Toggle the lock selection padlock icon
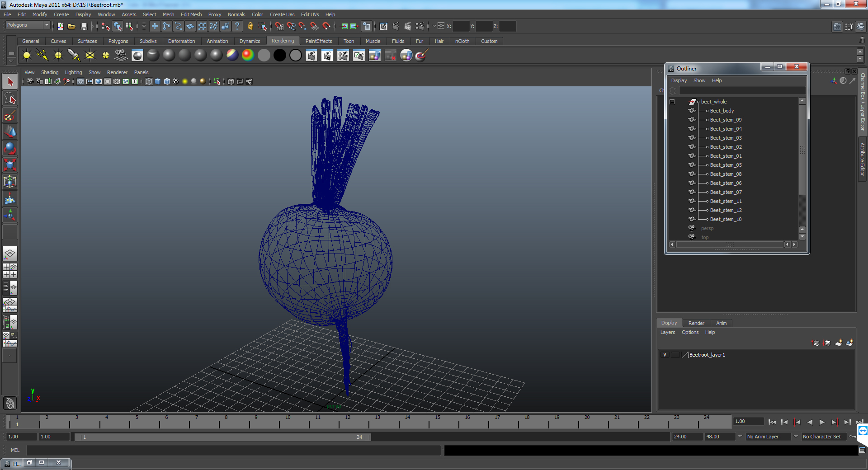Image resolution: width=868 pixels, height=470 pixels. [x=250, y=27]
